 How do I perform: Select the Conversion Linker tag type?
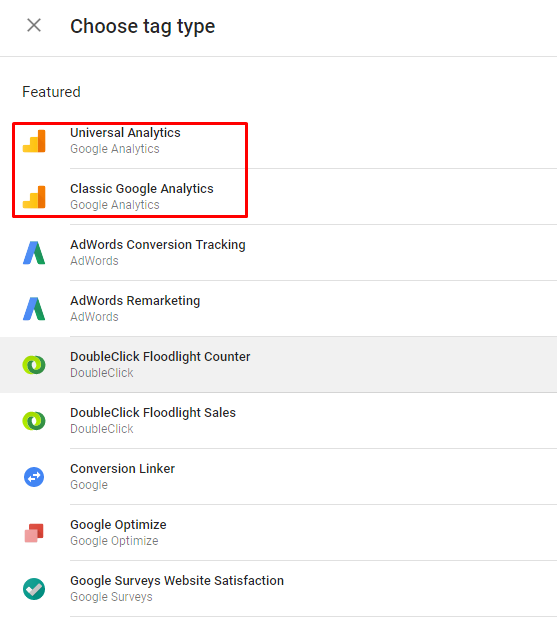278,477
